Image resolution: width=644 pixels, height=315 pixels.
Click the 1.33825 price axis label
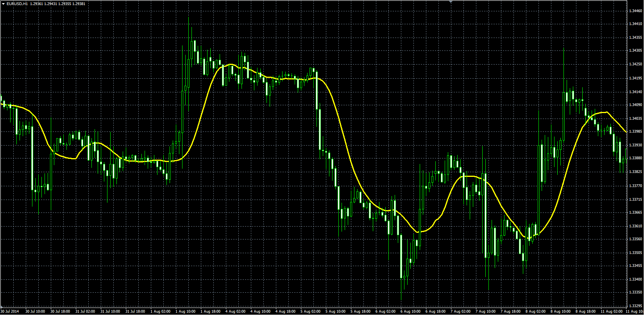point(636,172)
